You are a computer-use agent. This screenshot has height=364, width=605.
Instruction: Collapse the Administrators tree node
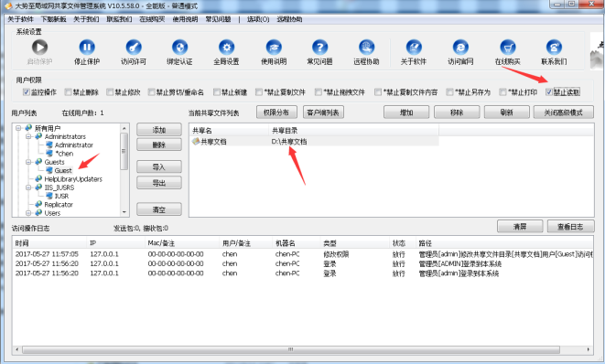coord(28,136)
